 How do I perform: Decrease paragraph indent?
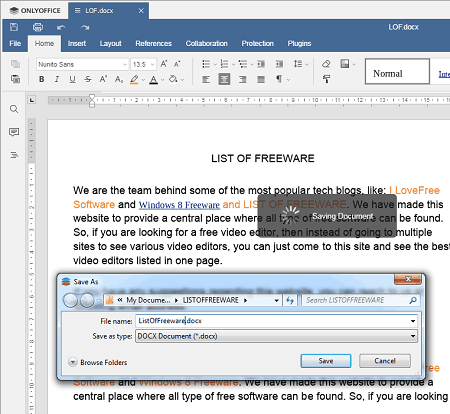click(261, 64)
